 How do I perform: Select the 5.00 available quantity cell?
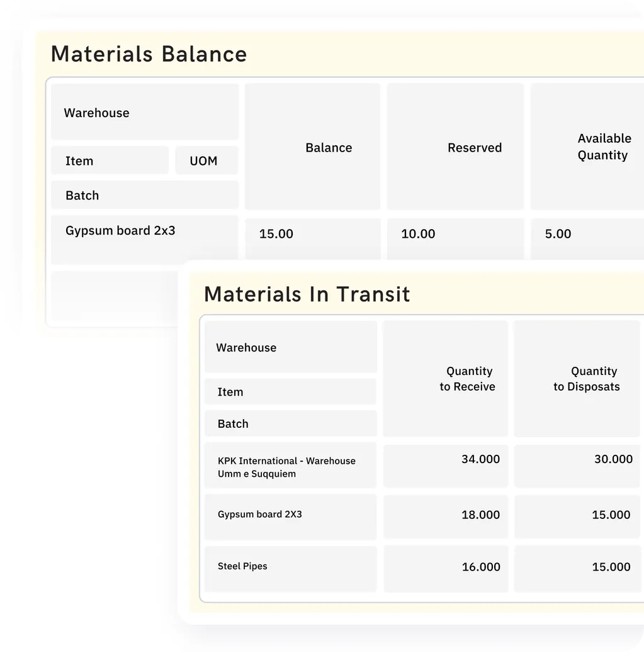pos(587,239)
